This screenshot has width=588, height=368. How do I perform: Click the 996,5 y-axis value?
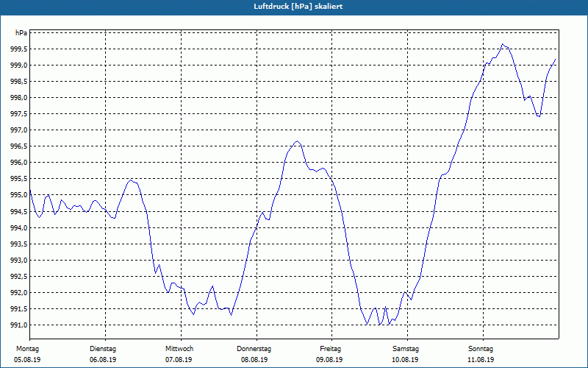(19, 146)
